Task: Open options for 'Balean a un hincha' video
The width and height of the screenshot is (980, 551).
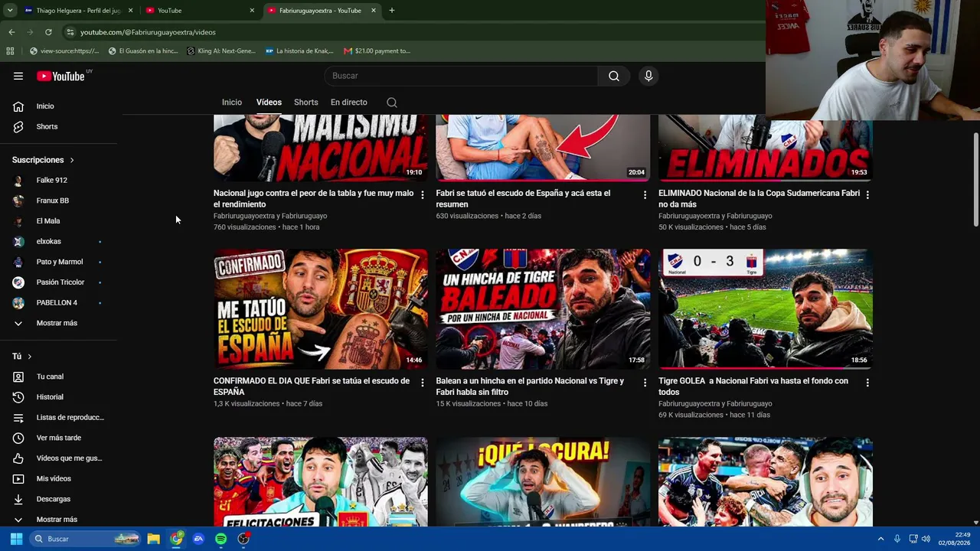Action: coord(645,383)
